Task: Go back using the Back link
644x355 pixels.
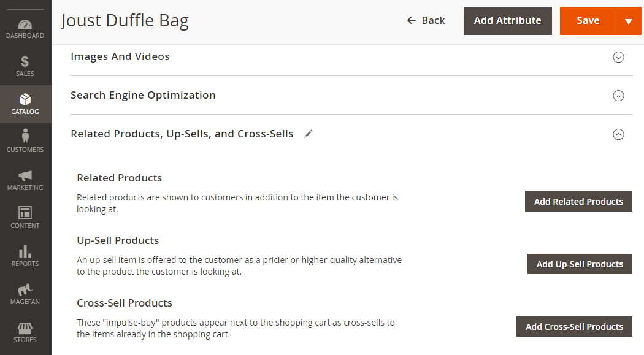Action: tap(426, 20)
